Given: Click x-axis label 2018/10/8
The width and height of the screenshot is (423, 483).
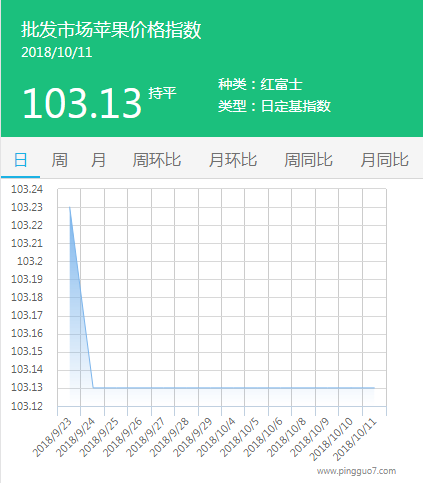Looking at the screenshot, I should (286, 437).
